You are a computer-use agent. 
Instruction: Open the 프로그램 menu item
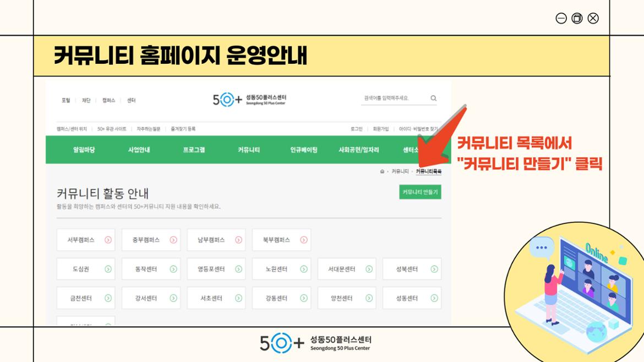[x=194, y=150]
